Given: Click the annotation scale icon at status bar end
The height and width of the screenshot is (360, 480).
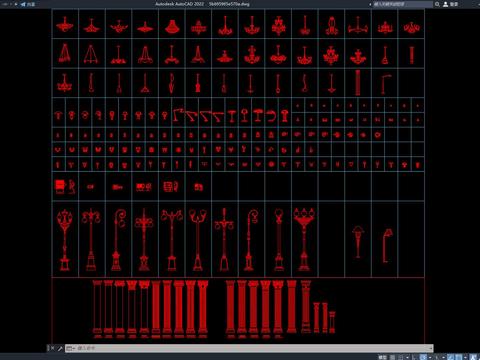Looking at the screenshot, I should 473,357.
